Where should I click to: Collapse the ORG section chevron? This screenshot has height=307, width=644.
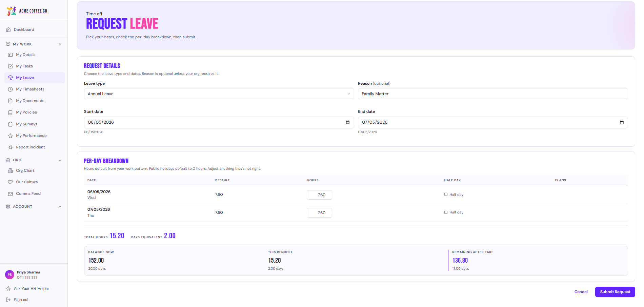(x=60, y=160)
